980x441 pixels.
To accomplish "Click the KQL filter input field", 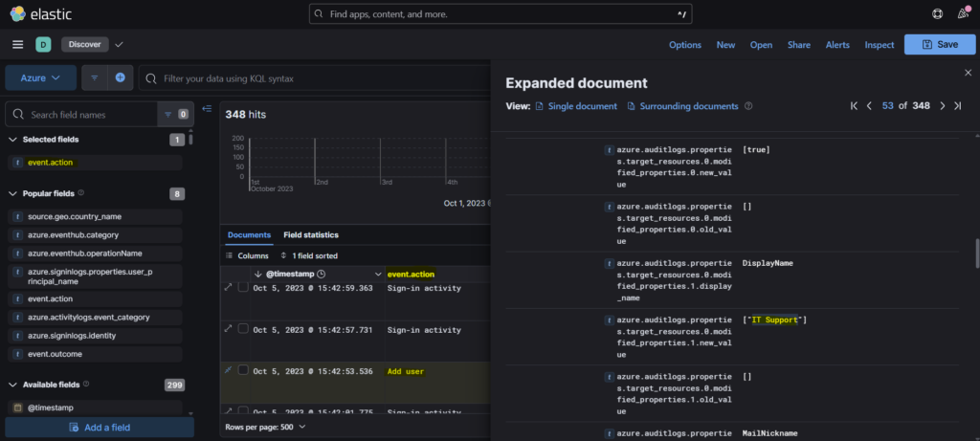I will click(316, 77).
